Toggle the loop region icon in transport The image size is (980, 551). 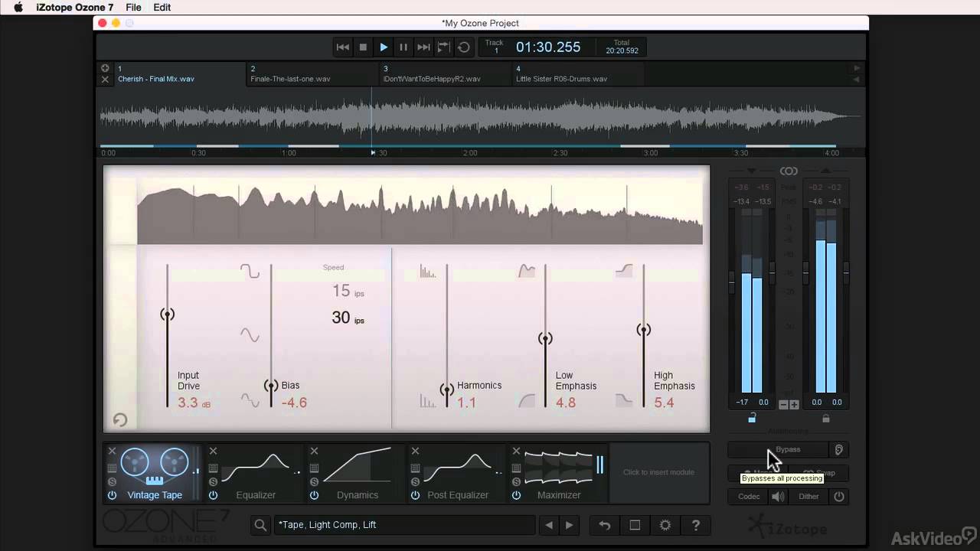[x=443, y=47]
